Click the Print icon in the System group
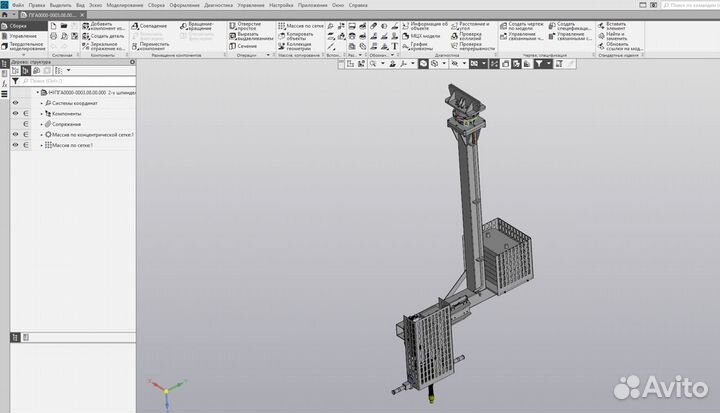 coord(54,36)
